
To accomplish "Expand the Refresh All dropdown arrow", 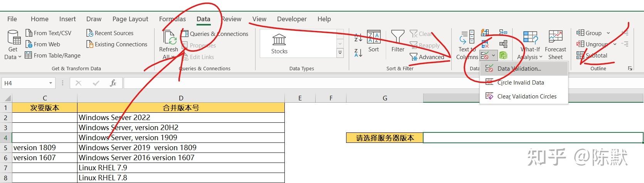I will pos(173,57).
